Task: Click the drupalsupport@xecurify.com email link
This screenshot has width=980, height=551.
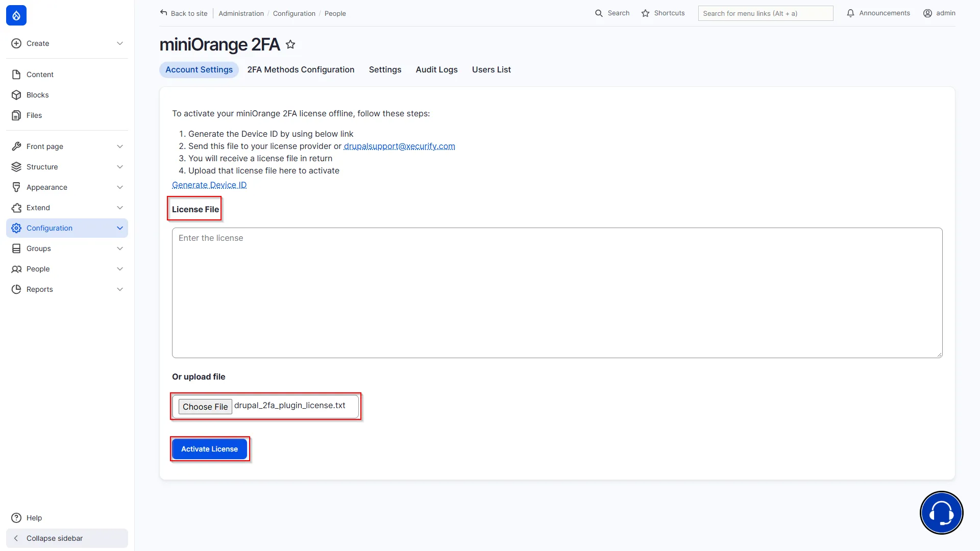Action: [400, 146]
